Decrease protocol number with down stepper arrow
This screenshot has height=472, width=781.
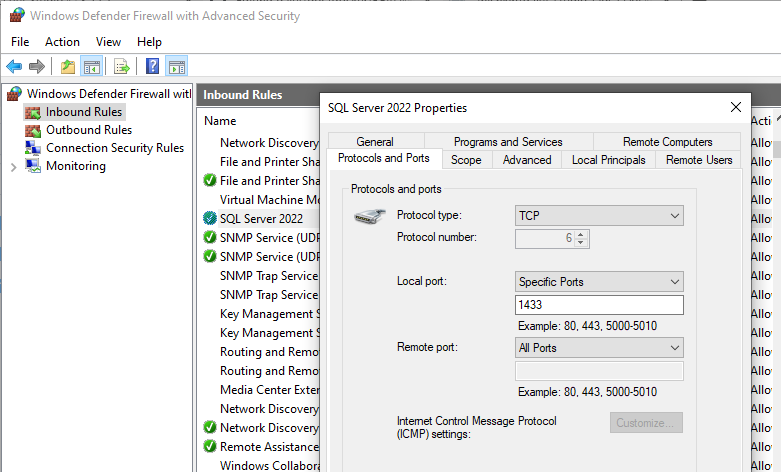click(x=581, y=242)
